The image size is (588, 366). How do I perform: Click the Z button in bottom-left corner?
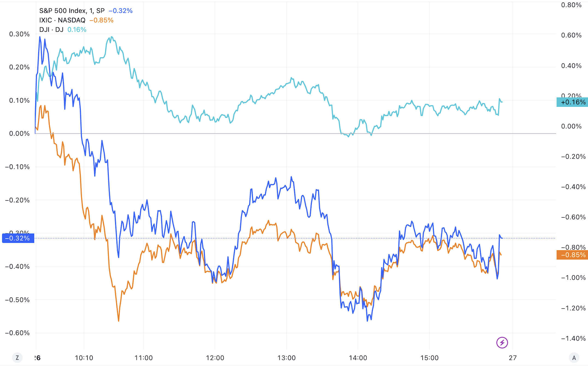tap(17, 358)
